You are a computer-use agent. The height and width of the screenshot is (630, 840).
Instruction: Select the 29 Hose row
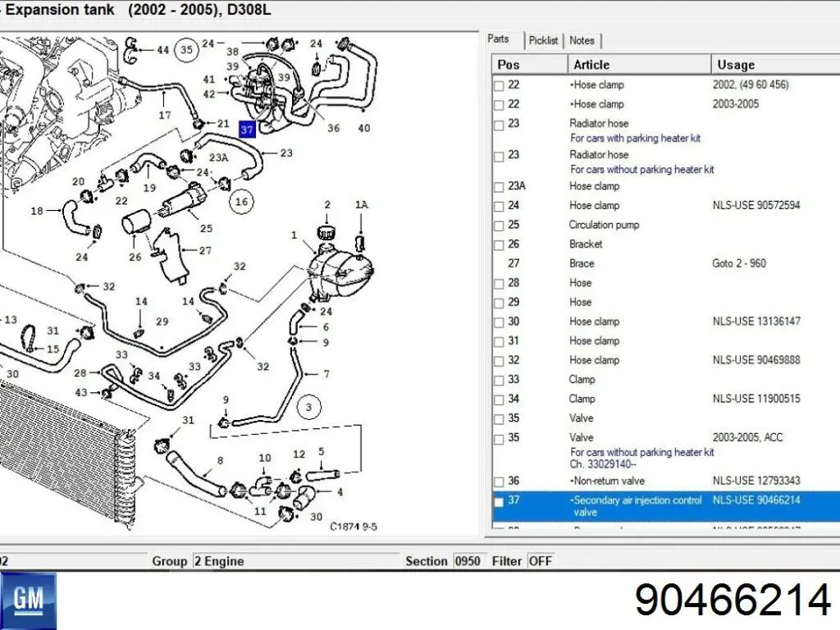coord(666,302)
